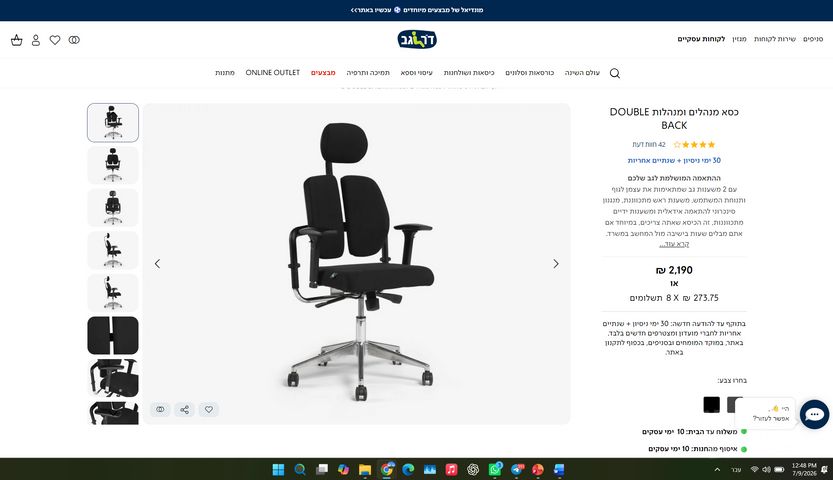Show previous product image arrow
The width and height of the screenshot is (833, 480).
[157, 263]
